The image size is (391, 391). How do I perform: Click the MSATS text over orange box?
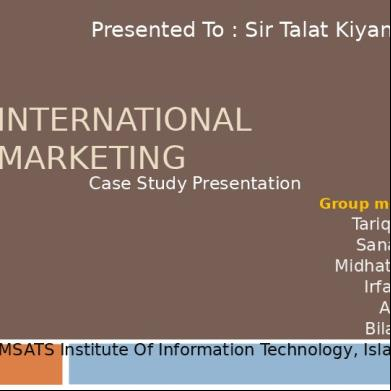[x=27, y=350]
